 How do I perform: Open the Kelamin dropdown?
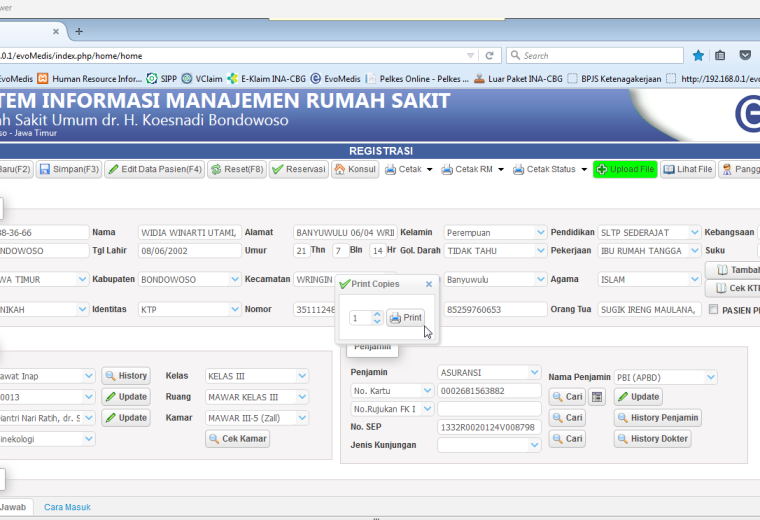tap(541, 233)
